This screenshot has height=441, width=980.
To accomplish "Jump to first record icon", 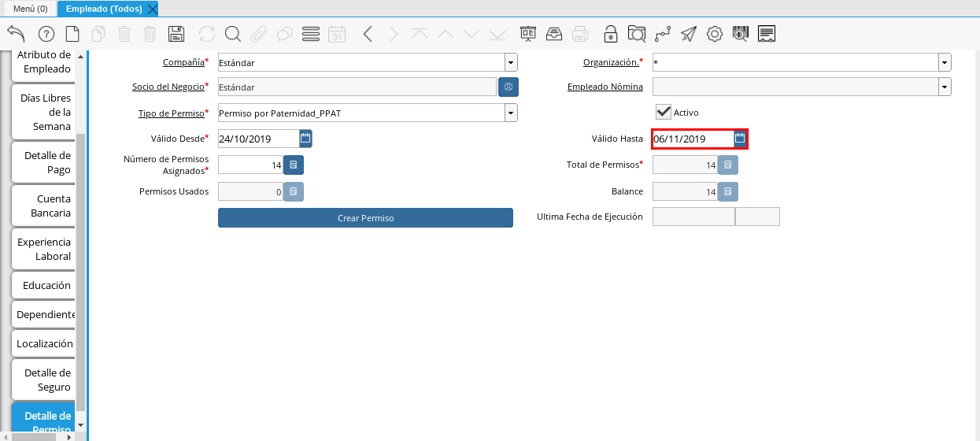I will 420,34.
